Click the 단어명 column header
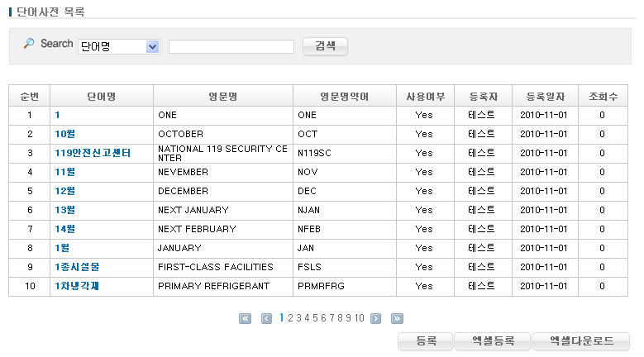Screen dimensions: 644x357 101,97
